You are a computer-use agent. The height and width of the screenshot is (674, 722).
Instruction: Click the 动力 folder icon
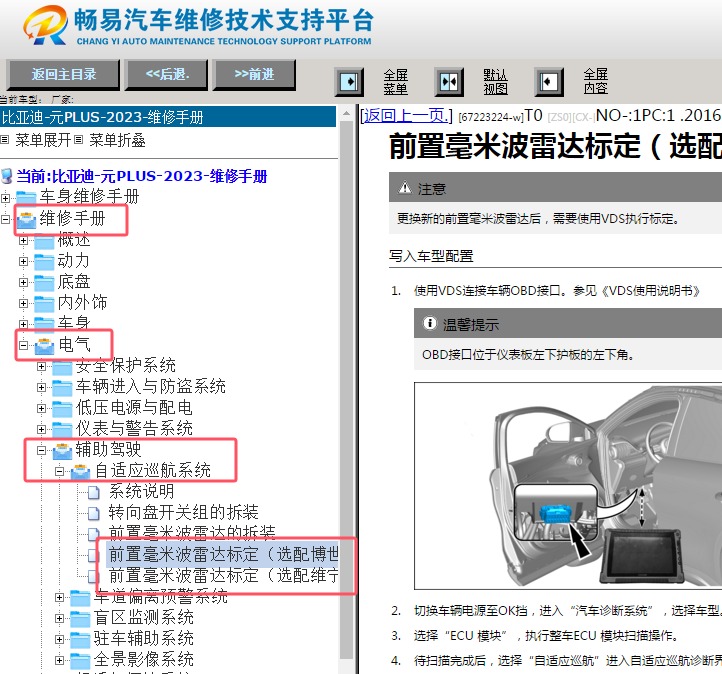click(x=44, y=262)
